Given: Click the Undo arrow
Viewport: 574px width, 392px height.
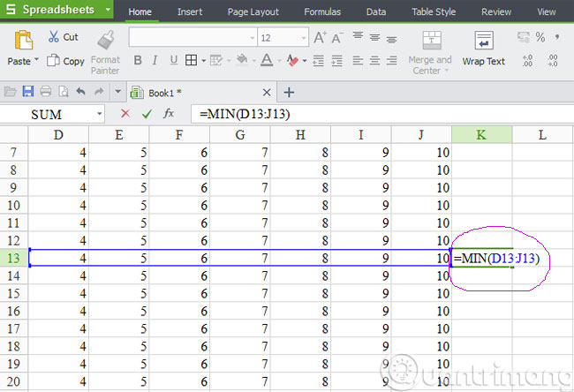Looking at the screenshot, I should click(80, 91).
